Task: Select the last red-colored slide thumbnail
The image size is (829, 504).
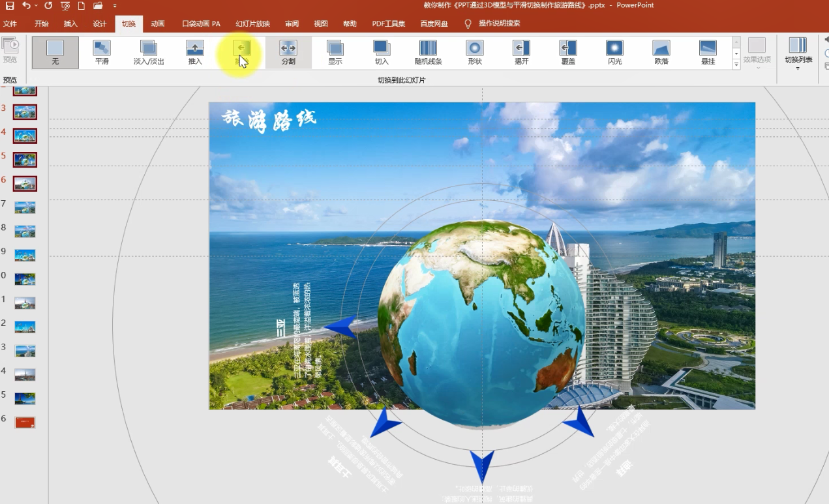Action: point(25,422)
